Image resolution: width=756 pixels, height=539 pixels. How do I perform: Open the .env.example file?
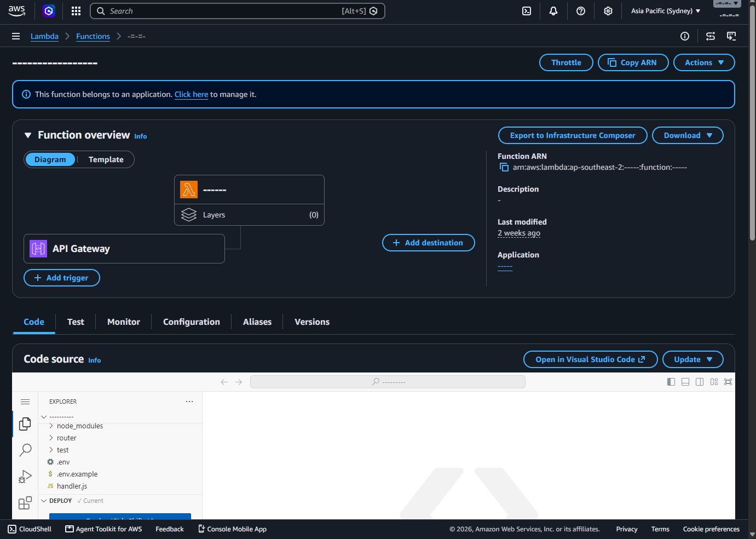[x=77, y=474]
